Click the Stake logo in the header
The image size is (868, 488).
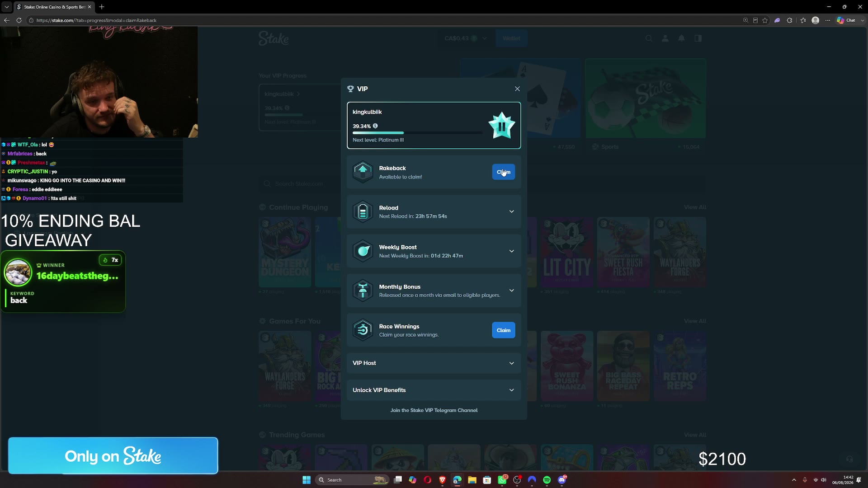(274, 38)
